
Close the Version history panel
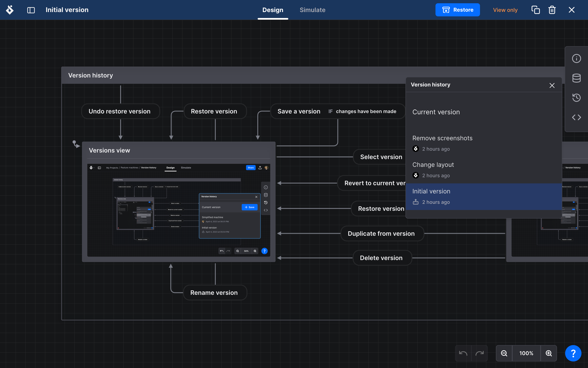[x=552, y=85]
